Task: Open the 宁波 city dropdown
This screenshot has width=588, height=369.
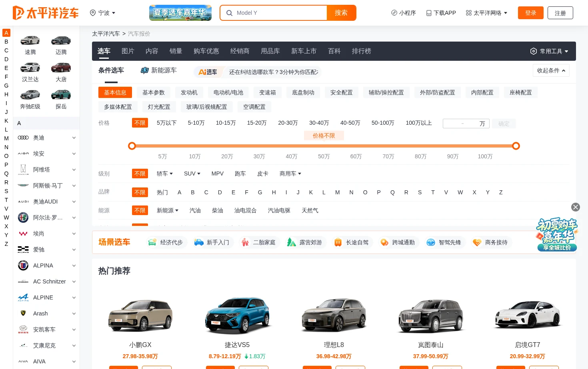Action: 103,13
